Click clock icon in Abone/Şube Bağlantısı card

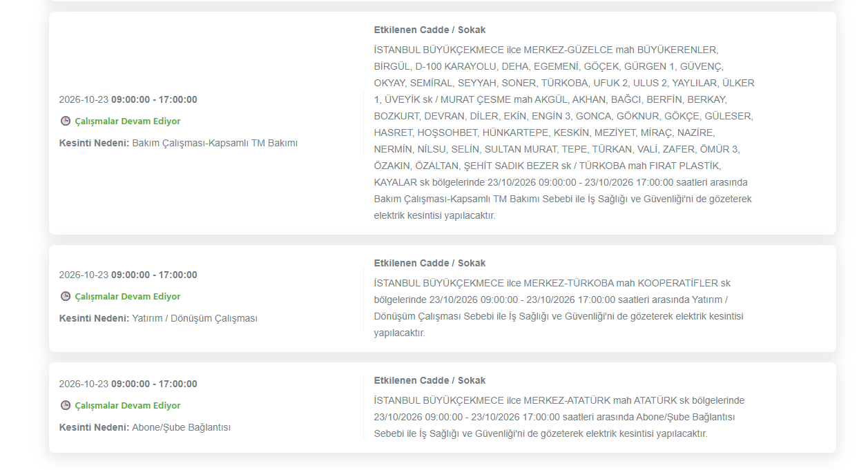[66, 405]
